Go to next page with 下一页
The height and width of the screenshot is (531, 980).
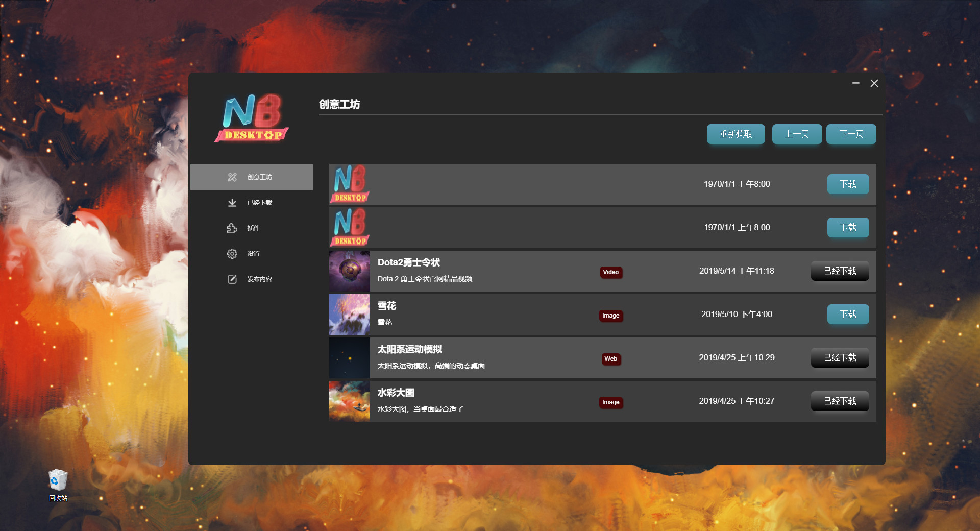(851, 134)
